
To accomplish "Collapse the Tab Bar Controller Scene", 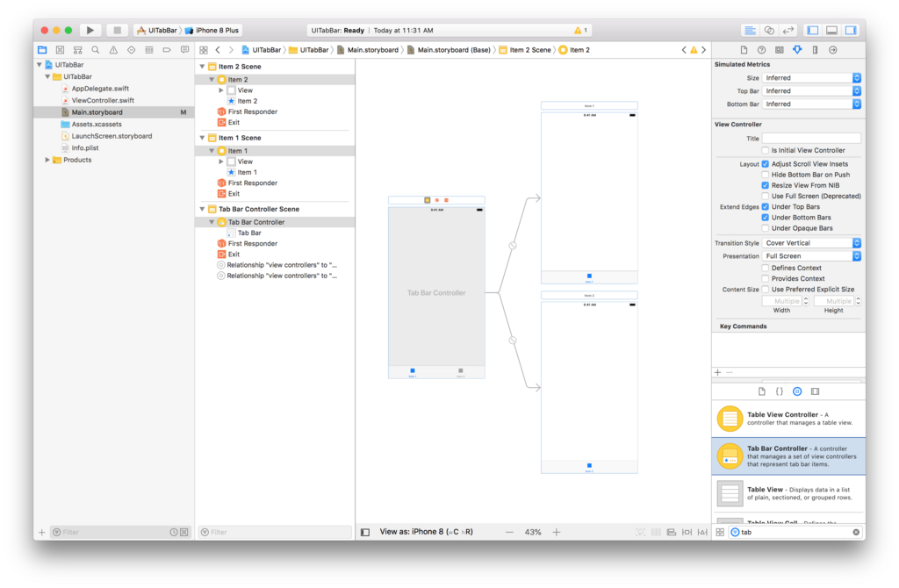I will [x=203, y=209].
